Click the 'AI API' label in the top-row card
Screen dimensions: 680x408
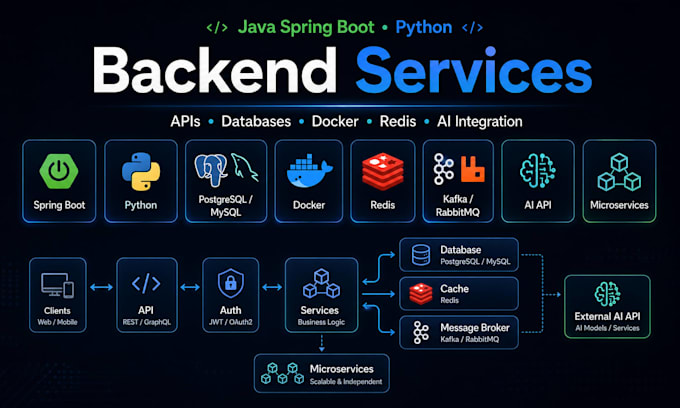click(538, 205)
